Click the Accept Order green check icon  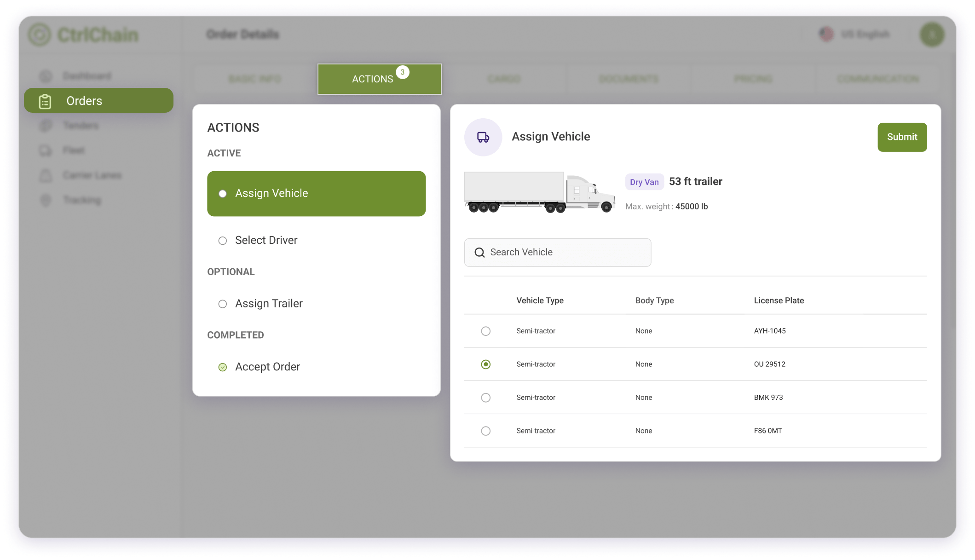tap(223, 367)
